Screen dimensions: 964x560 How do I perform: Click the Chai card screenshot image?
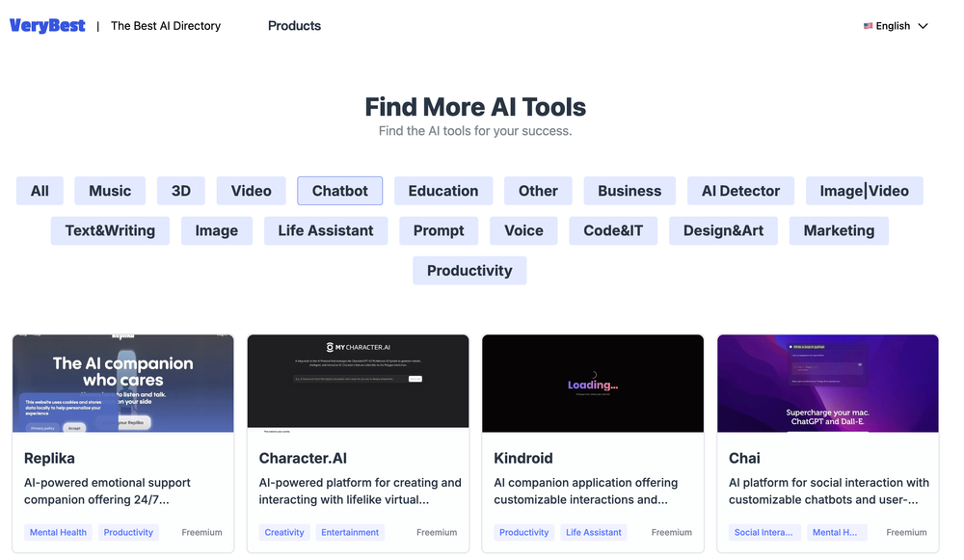(x=827, y=383)
